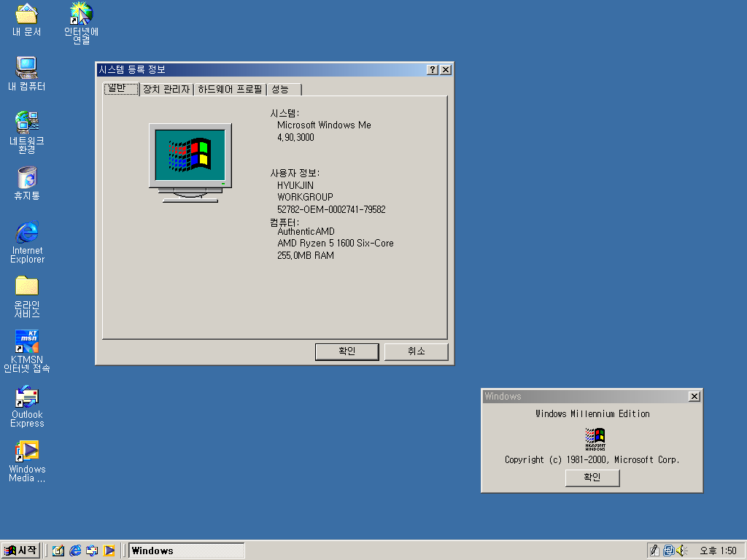Click the Windows logo in about dialog

click(595, 439)
